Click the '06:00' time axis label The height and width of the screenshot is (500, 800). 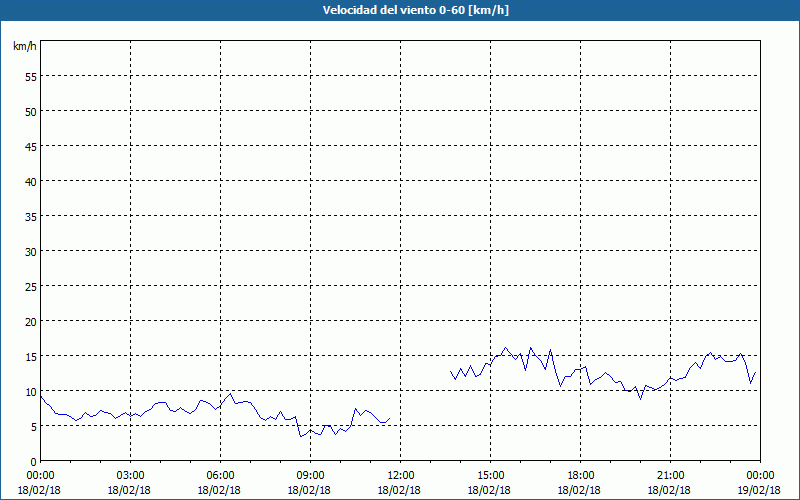coord(220,476)
